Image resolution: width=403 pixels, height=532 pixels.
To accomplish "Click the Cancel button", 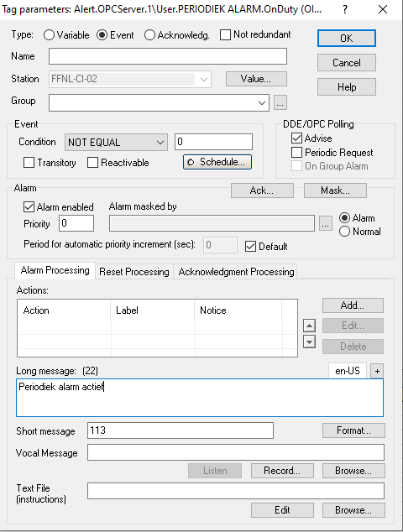I will 346,62.
